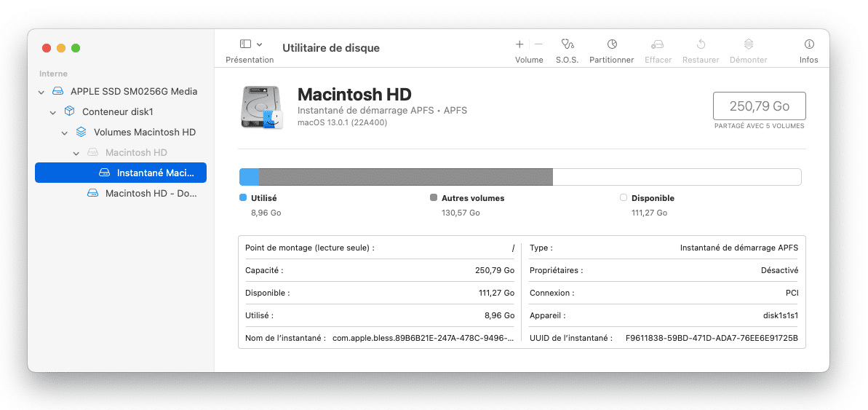Remove volume using the minus icon
The height and width of the screenshot is (410, 868).
point(538,44)
